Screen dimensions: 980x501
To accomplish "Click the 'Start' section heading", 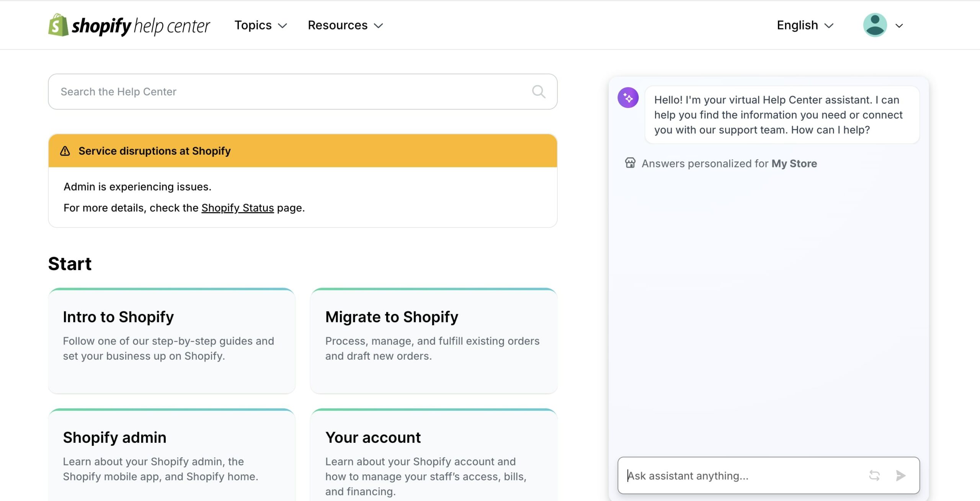I will (70, 264).
